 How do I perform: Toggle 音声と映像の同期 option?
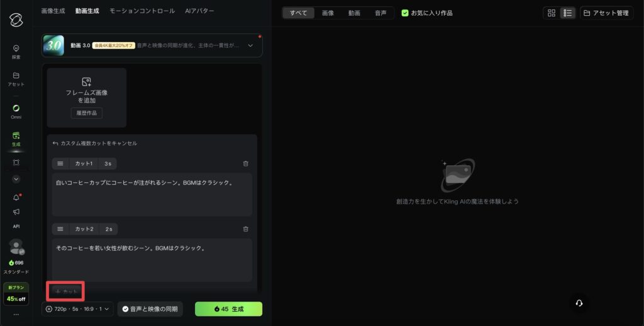[150, 309]
